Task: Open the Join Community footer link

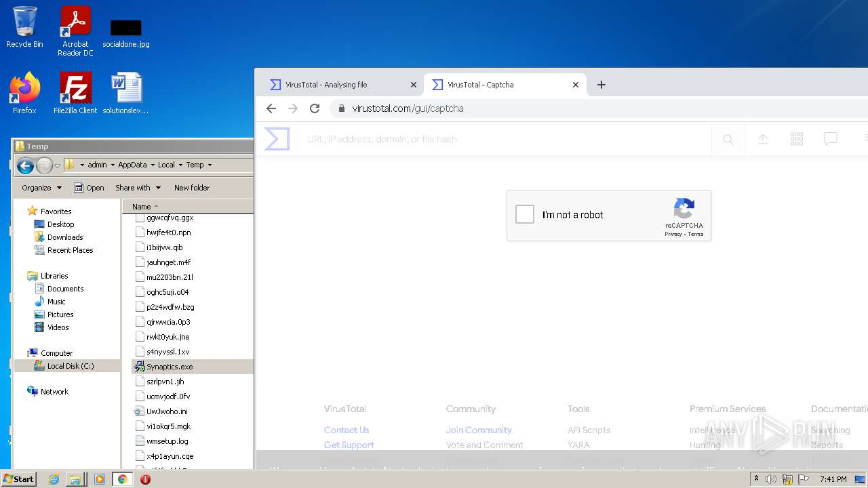Action: [x=479, y=430]
